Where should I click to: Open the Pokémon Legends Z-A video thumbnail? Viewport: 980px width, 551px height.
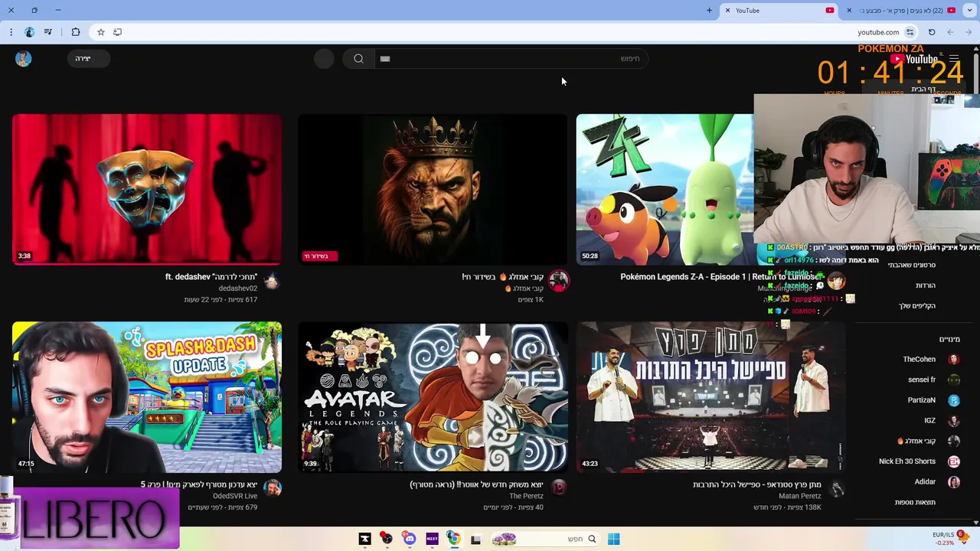click(665, 189)
